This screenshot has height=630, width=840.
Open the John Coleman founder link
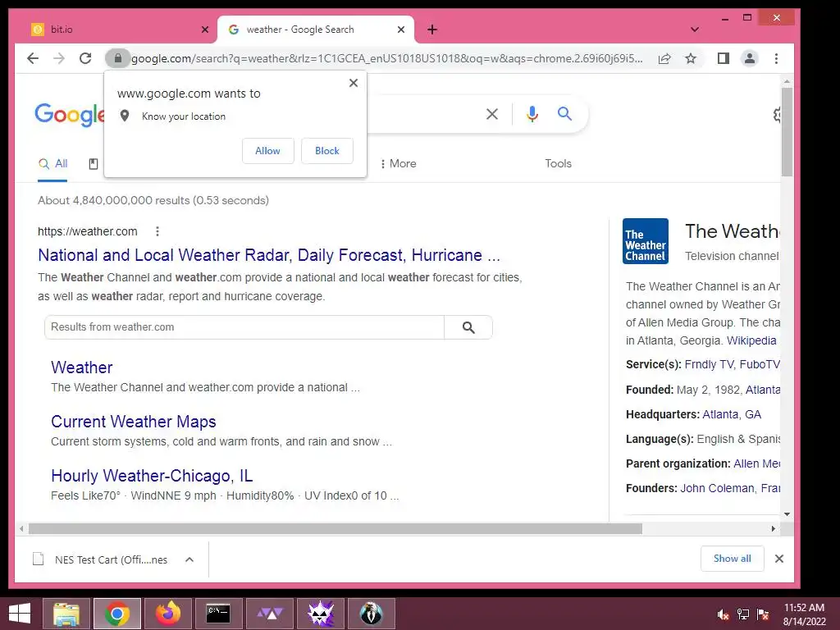pos(717,489)
